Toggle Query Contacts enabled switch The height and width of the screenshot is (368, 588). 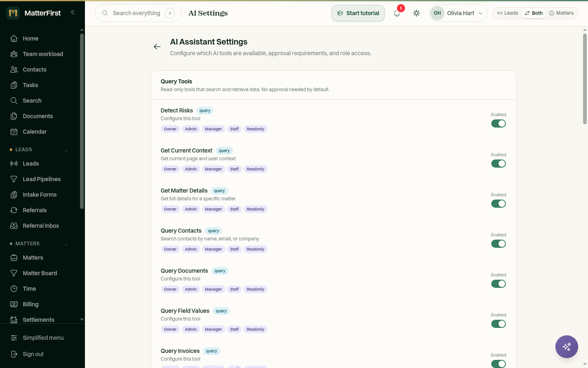pos(499,244)
